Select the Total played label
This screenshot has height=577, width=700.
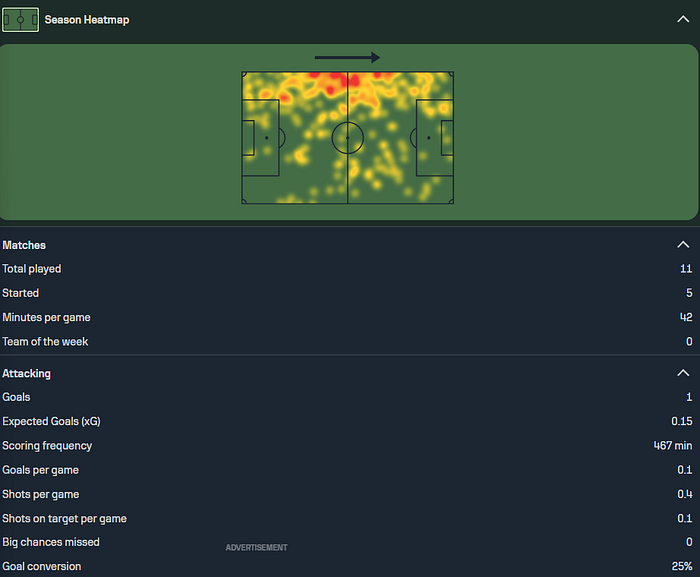(32, 269)
